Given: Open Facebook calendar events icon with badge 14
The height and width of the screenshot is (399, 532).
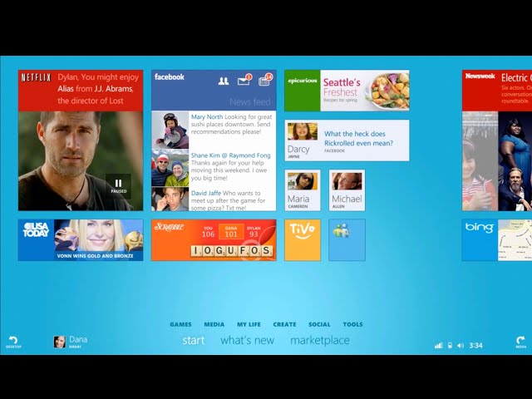Looking at the screenshot, I should tap(265, 80).
